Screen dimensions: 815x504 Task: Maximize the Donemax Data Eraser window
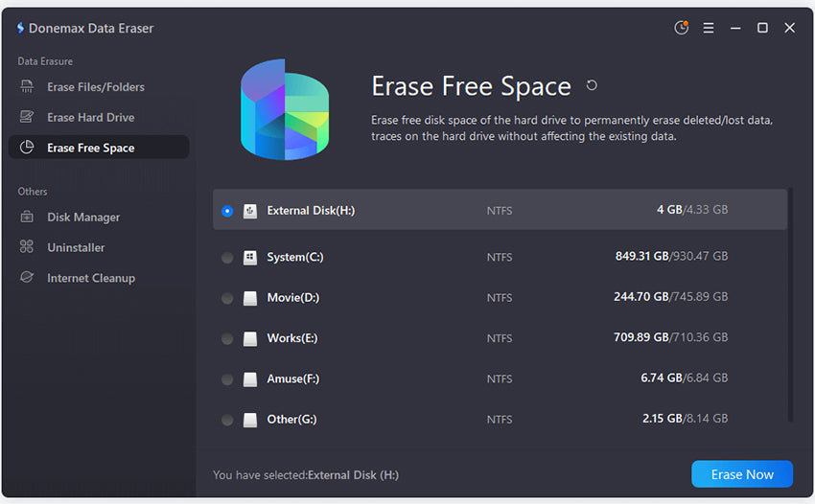click(762, 28)
